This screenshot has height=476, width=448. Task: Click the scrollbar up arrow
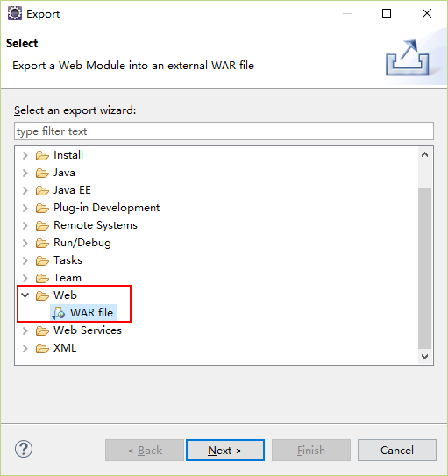(x=425, y=155)
